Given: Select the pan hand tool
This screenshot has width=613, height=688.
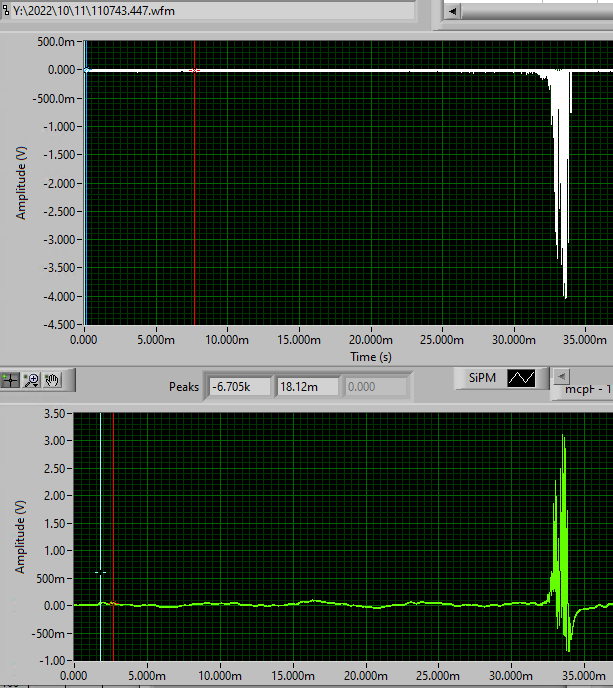Looking at the screenshot, I should (52, 380).
